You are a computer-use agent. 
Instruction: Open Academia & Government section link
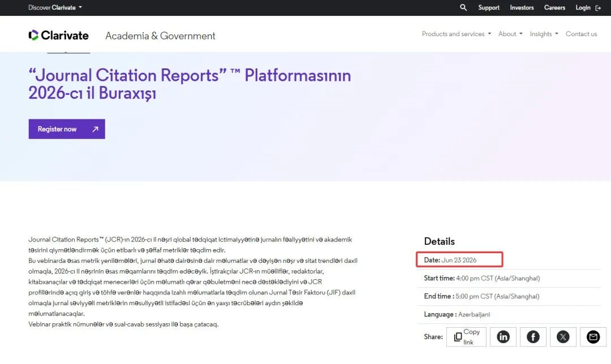tap(160, 36)
